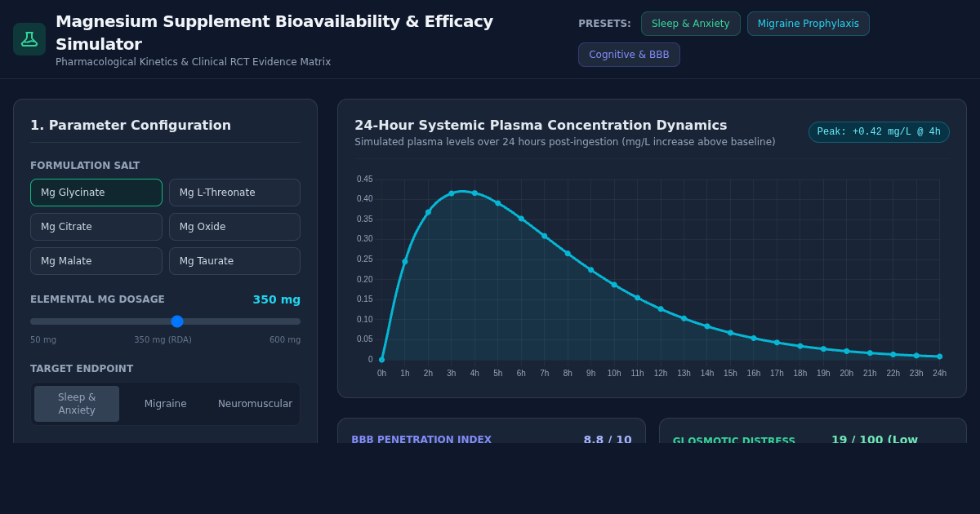Choose Migraine target endpoint
Viewport: 980px width, 514px height.
point(166,404)
